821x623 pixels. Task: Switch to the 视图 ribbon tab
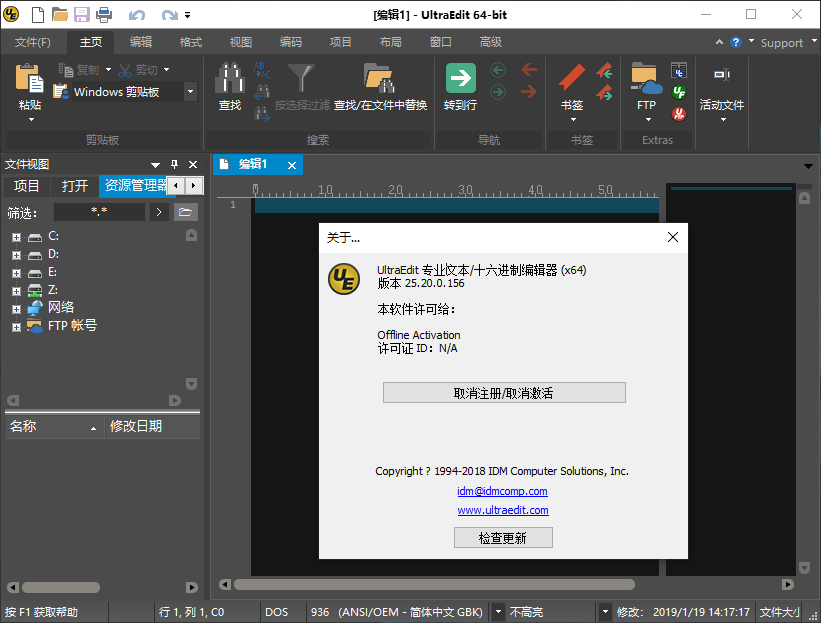pyautogui.click(x=241, y=42)
